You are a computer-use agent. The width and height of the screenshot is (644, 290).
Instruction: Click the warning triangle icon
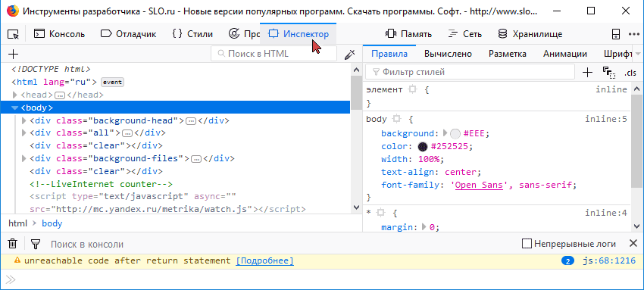17,260
